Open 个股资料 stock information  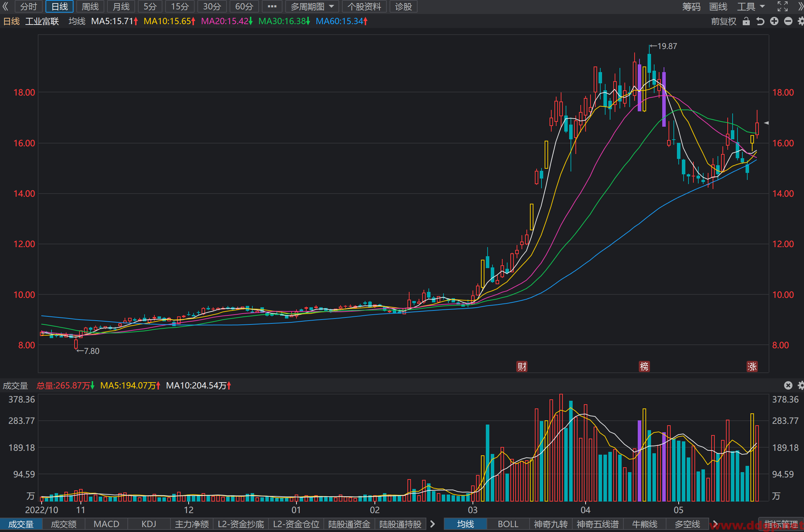pyautogui.click(x=364, y=6)
